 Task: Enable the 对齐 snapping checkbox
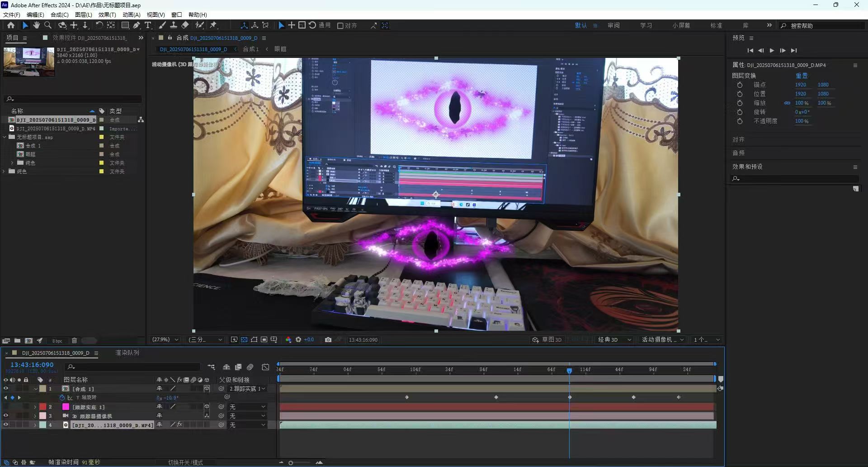(340, 26)
